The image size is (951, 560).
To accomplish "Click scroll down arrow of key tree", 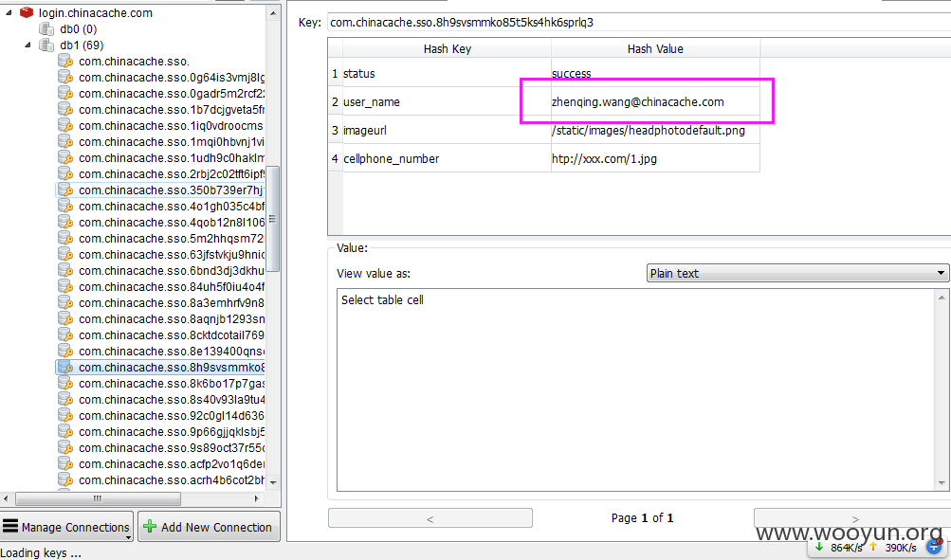I will tap(273, 483).
